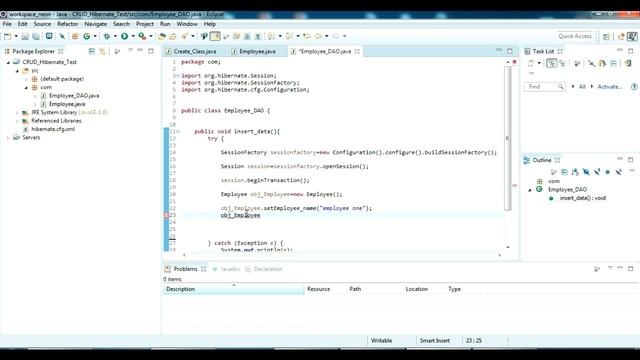This screenshot has width=640, height=360.
Task: Click the Description column header
Action: 234,289
